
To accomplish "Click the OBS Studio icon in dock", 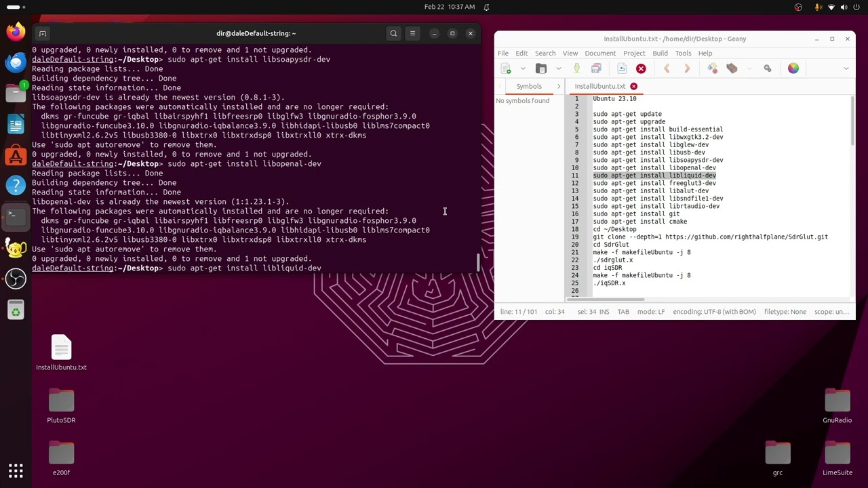I will pyautogui.click(x=16, y=279).
